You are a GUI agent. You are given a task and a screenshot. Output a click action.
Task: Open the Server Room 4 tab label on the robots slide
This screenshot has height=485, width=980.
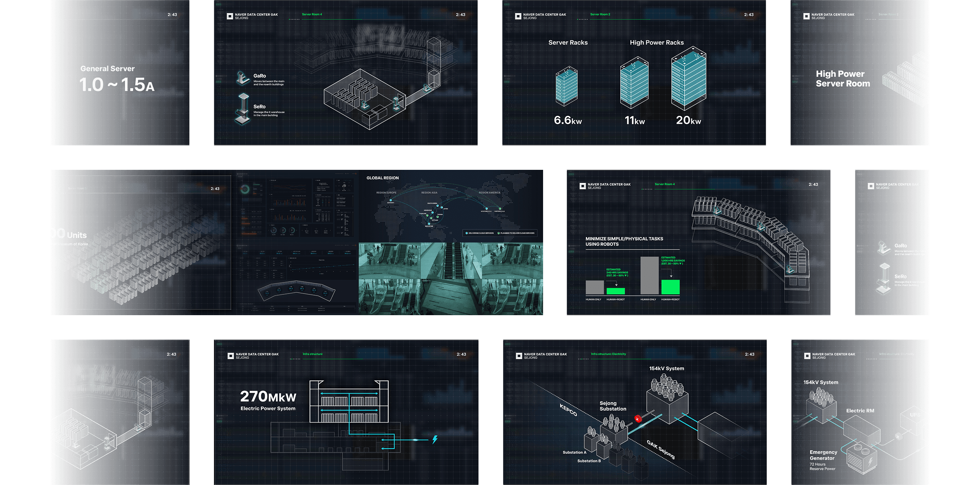664,184
